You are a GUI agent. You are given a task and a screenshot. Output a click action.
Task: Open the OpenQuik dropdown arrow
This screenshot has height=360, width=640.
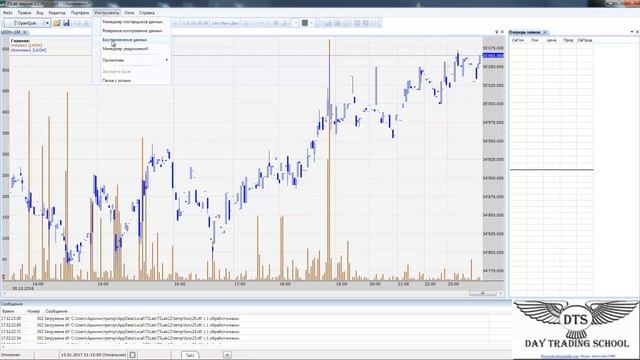click(x=47, y=23)
